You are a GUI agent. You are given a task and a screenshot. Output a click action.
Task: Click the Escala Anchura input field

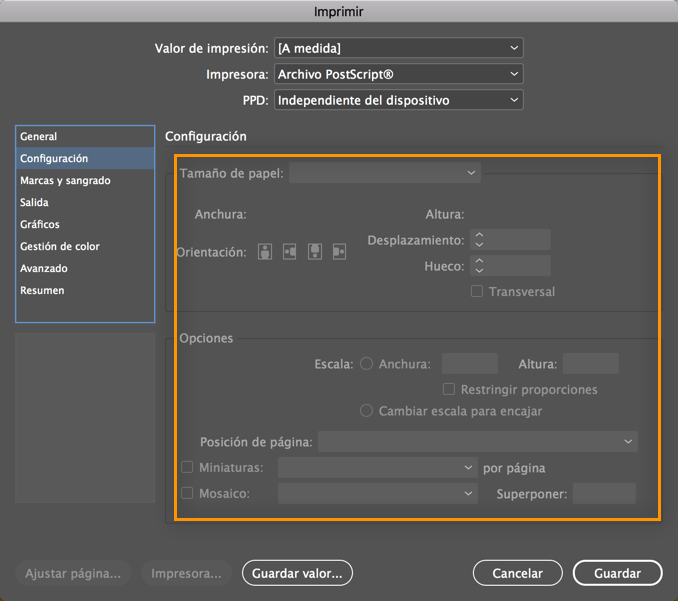click(470, 364)
